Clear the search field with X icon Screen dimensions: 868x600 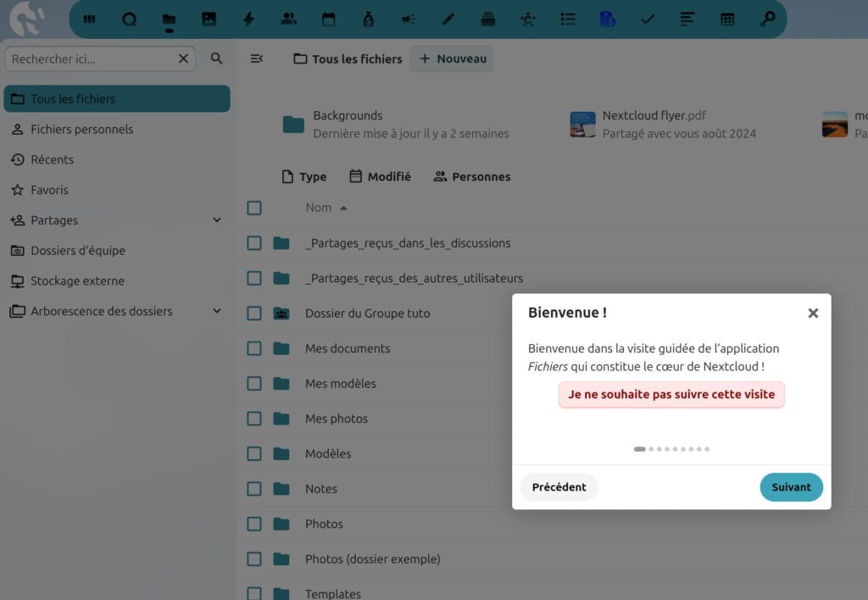click(x=183, y=58)
